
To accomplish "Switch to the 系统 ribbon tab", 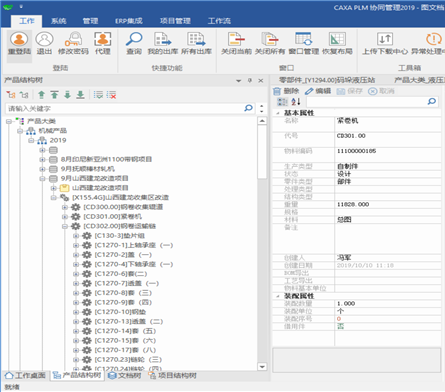I will tap(58, 21).
